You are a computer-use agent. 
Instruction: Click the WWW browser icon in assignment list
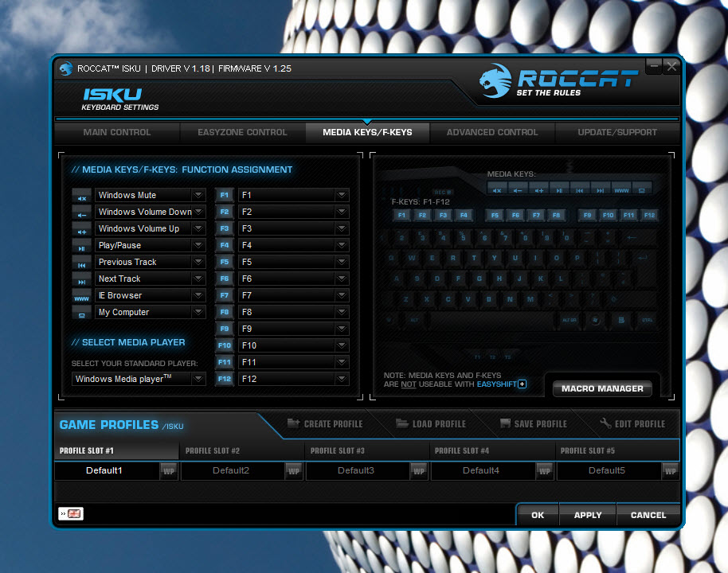(x=82, y=296)
